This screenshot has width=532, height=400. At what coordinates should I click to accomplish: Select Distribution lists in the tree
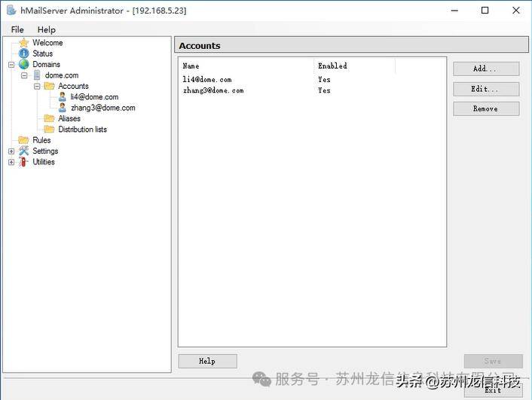tap(82, 130)
